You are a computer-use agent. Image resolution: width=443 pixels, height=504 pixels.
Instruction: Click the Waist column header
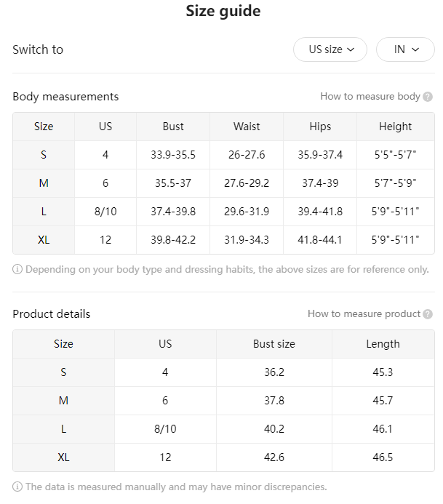(247, 127)
